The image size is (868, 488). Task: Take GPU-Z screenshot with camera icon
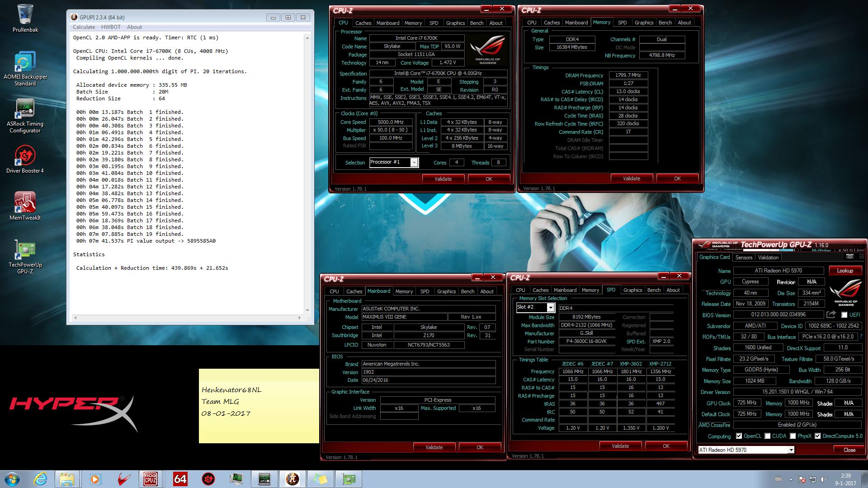849,256
